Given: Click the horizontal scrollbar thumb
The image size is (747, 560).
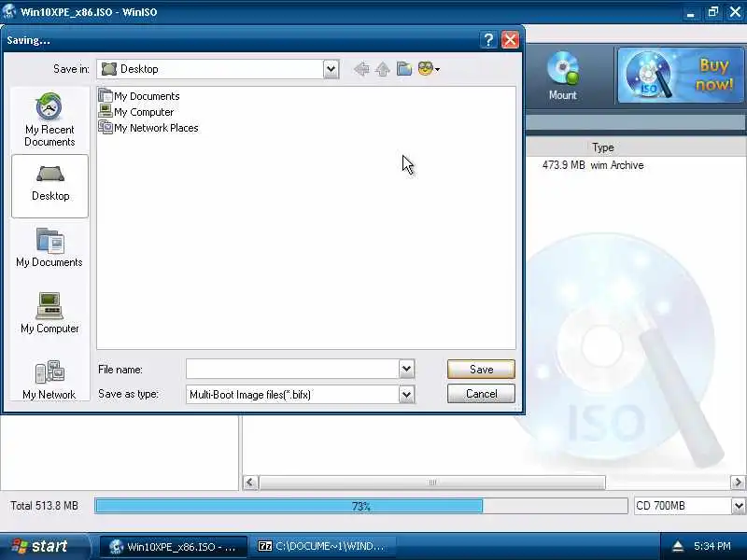Looking at the screenshot, I should point(432,483).
